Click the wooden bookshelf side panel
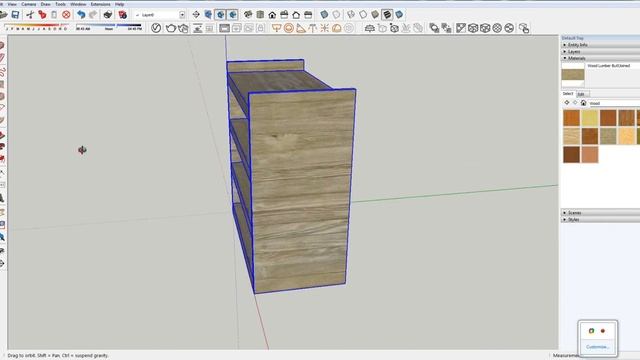The height and width of the screenshot is (360, 640). 301,190
